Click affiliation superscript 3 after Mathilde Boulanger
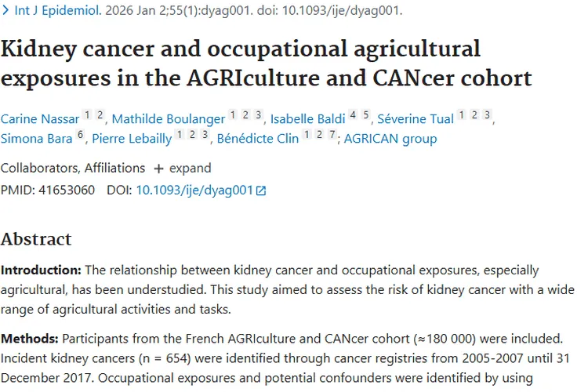Image resolution: width=588 pixels, height=392 pixels. [258, 116]
